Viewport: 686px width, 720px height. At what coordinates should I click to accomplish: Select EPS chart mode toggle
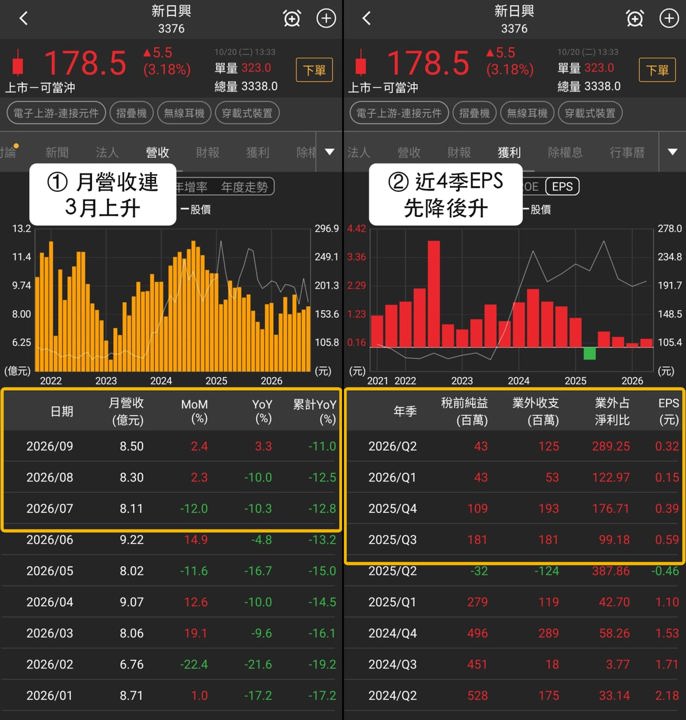pos(562,186)
